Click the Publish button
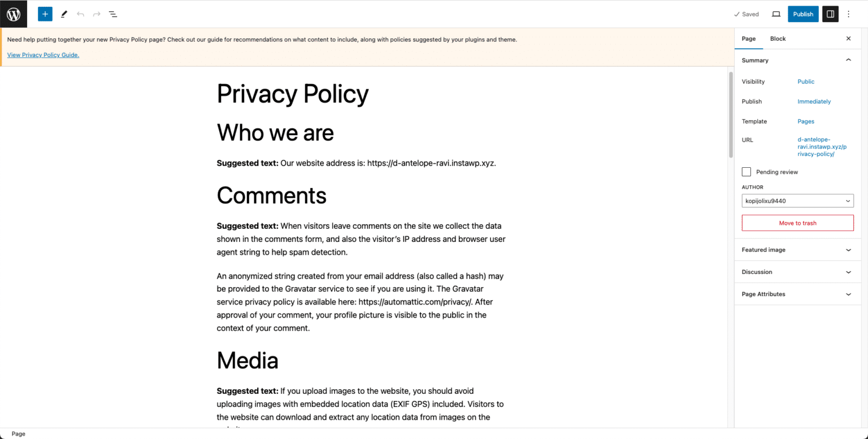868x439 pixels. point(802,14)
